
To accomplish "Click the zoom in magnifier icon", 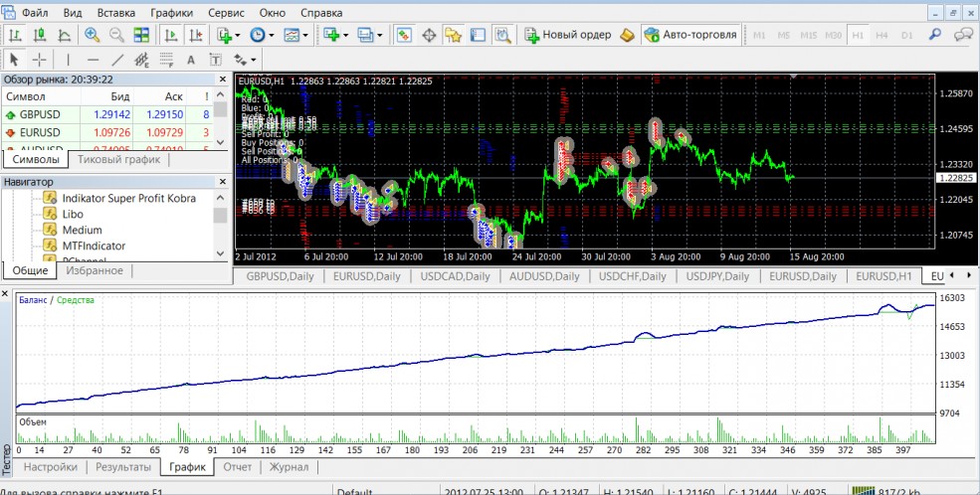I will click(x=93, y=35).
